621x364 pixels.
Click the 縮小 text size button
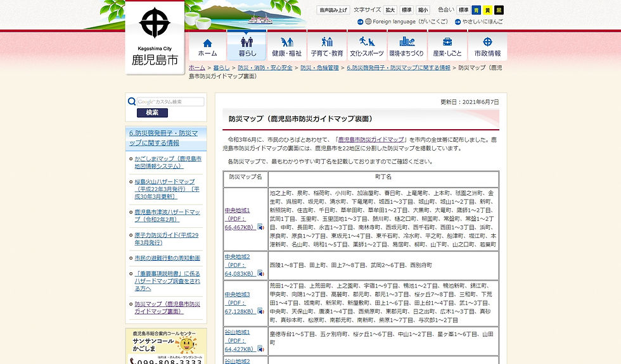pyautogui.click(x=423, y=10)
